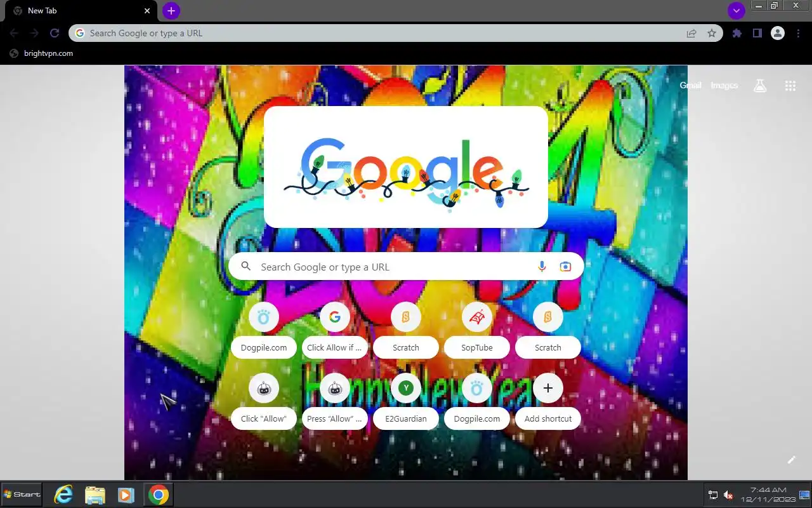
Task: Open second-row Dogpile.com shortcut
Action: click(x=477, y=401)
